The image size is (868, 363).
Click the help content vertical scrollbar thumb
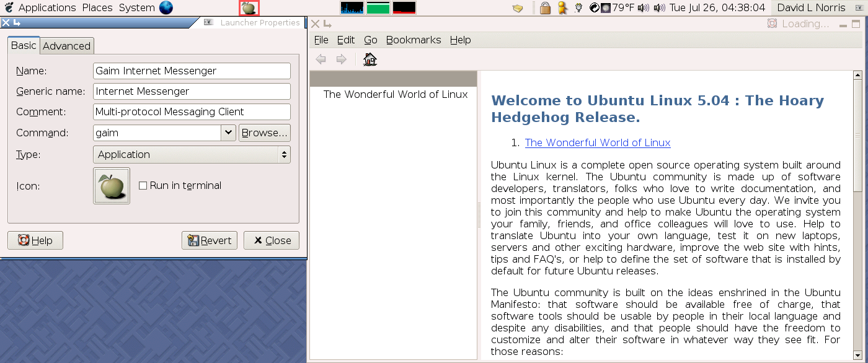(x=857, y=136)
